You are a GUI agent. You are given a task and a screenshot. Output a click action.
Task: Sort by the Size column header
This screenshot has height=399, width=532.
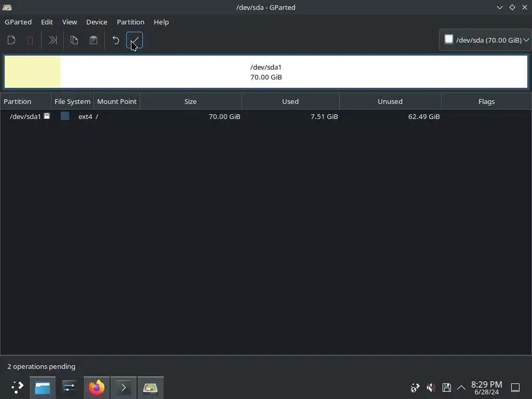point(191,101)
